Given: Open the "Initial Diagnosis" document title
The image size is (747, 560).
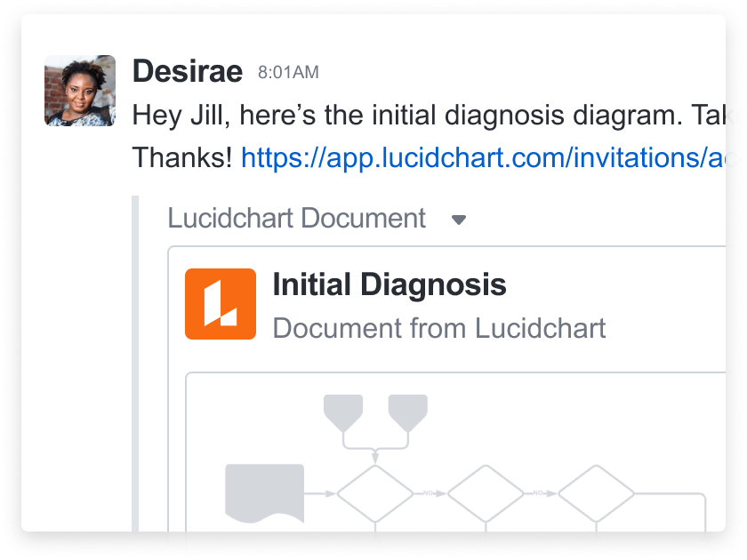Looking at the screenshot, I should [x=390, y=285].
